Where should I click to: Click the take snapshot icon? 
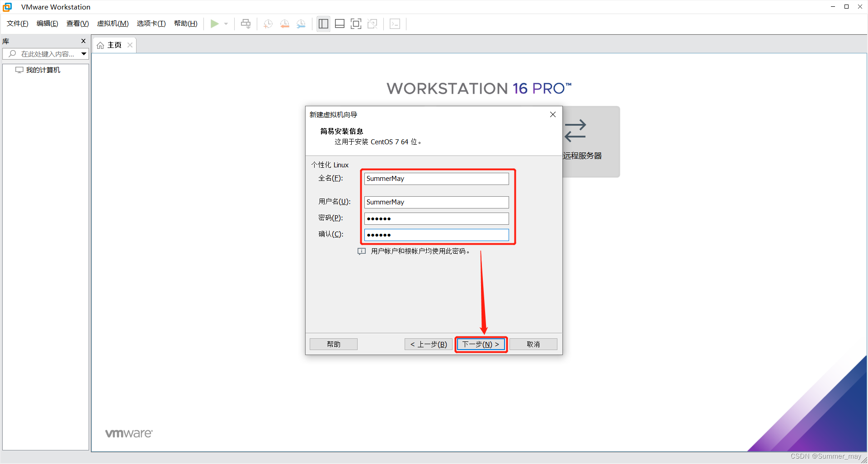coord(268,24)
